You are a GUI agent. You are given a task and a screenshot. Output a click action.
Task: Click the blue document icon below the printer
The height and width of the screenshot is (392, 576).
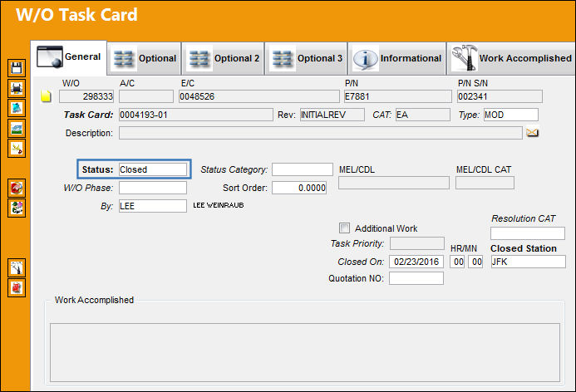point(17,108)
